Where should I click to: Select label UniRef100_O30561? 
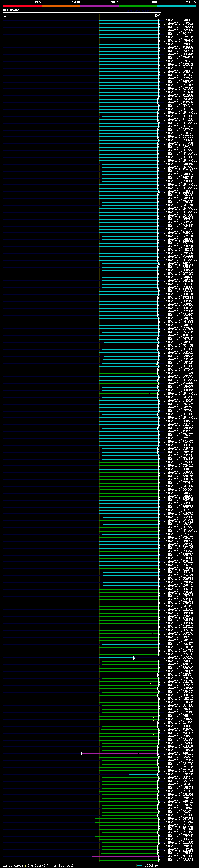[x=178, y=751]
